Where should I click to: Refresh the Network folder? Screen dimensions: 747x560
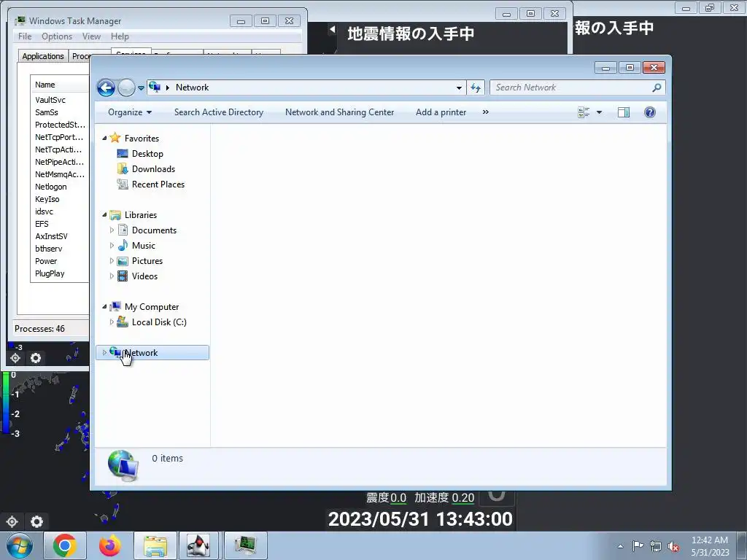(x=476, y=87)
